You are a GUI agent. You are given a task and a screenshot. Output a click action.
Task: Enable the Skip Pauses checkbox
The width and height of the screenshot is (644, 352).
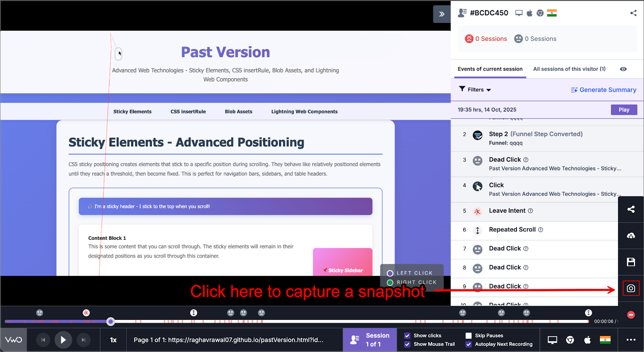[x=469, y=336]
